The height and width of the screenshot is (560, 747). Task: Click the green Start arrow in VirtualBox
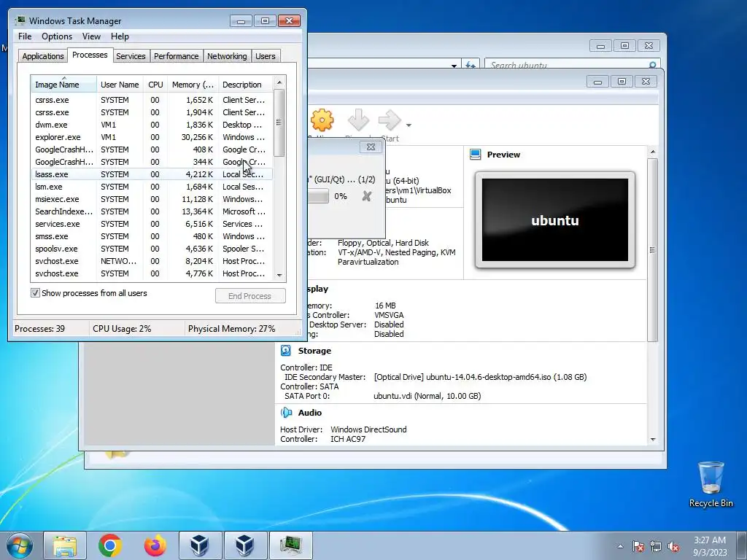click(390, 120)
